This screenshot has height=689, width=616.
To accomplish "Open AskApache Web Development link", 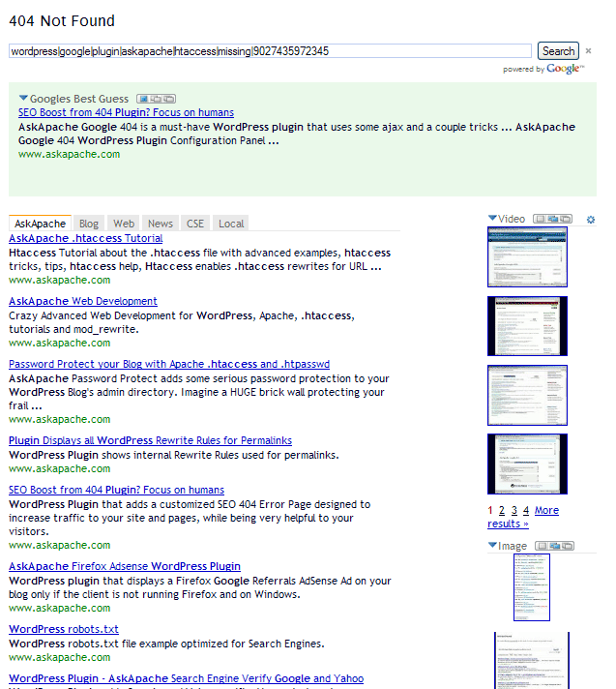I will click(83, 301).
